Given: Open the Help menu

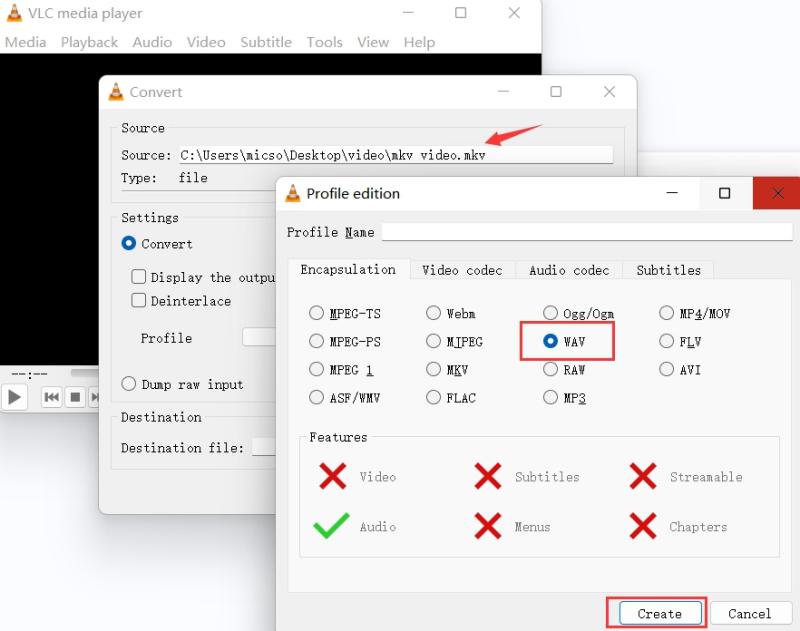Looking at the screenshot, I should (419, 42).
